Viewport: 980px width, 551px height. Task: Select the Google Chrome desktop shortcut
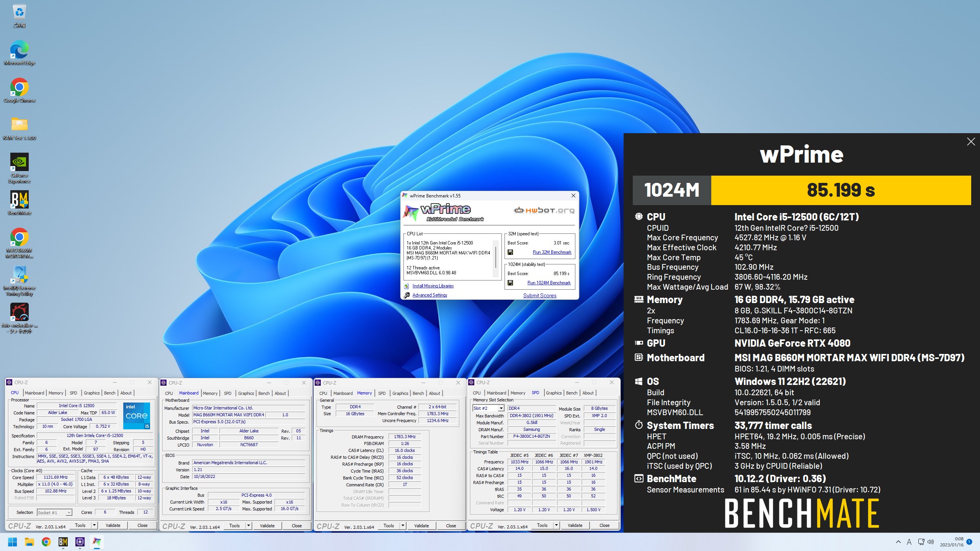pos(19,91)
